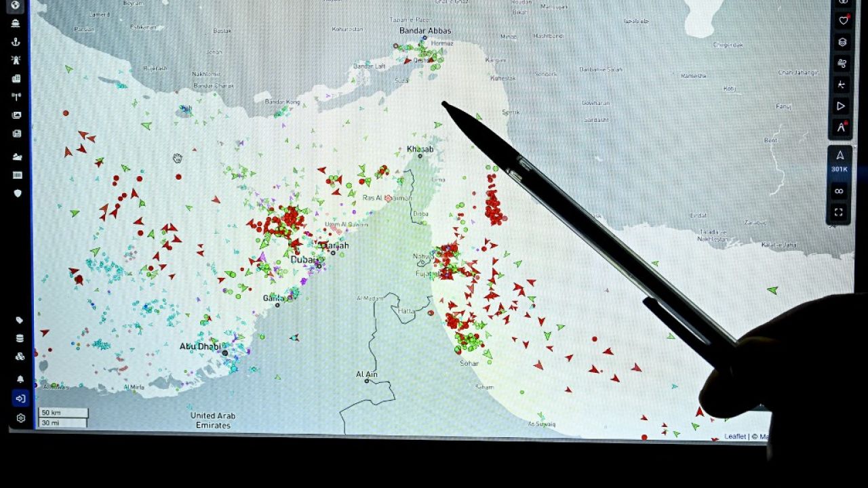The height and width of the screenshot is (488, 868).
Task: Toggle the wind weather overlay
Action: [842, 63]
